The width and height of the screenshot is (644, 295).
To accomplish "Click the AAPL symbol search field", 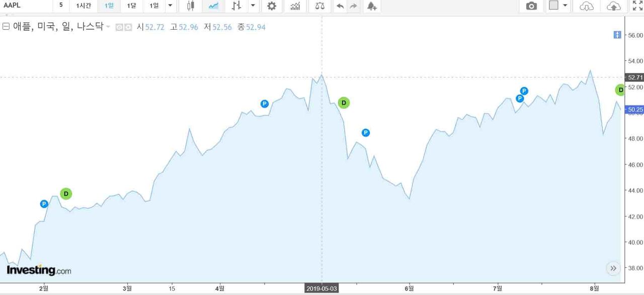I will [25, 6].
